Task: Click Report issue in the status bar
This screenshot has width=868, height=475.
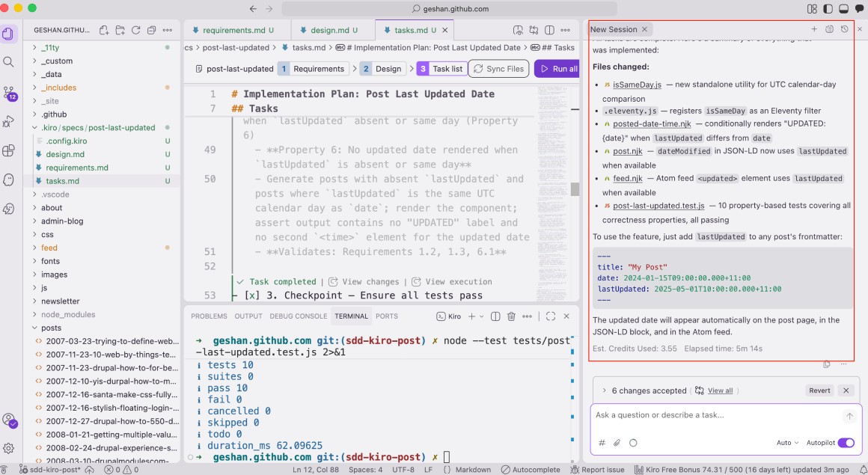Action: (597, 470)
